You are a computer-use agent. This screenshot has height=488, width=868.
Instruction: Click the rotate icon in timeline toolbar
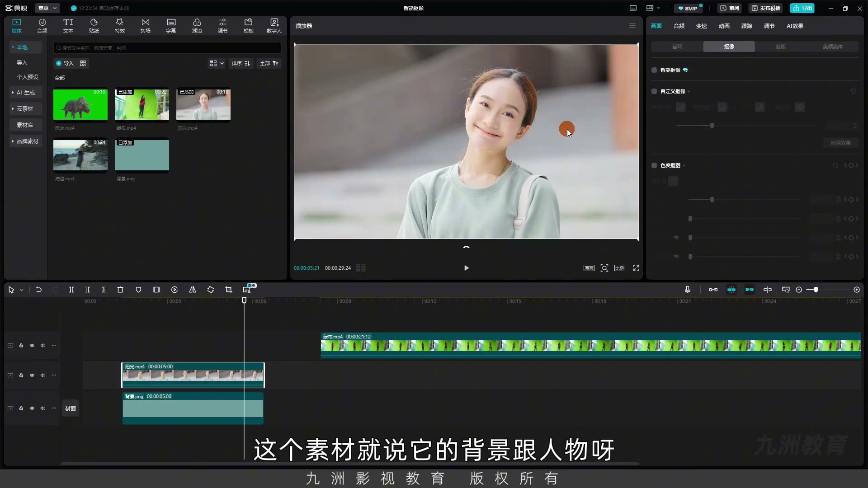pyautogui.click(x=211, y=290)
